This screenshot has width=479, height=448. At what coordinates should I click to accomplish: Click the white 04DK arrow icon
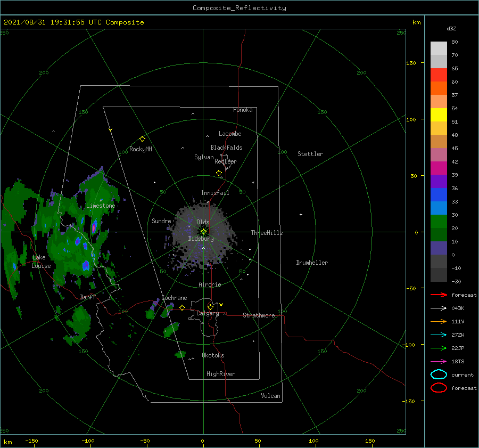439,308
